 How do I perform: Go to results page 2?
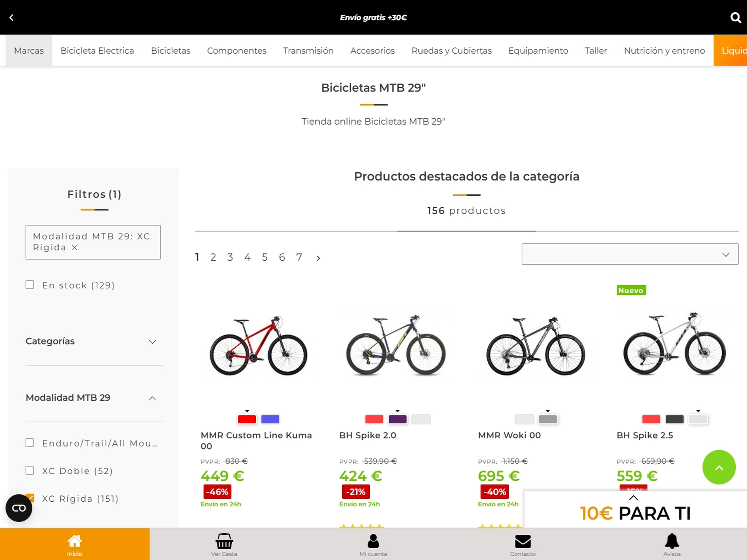click(213, 257)
